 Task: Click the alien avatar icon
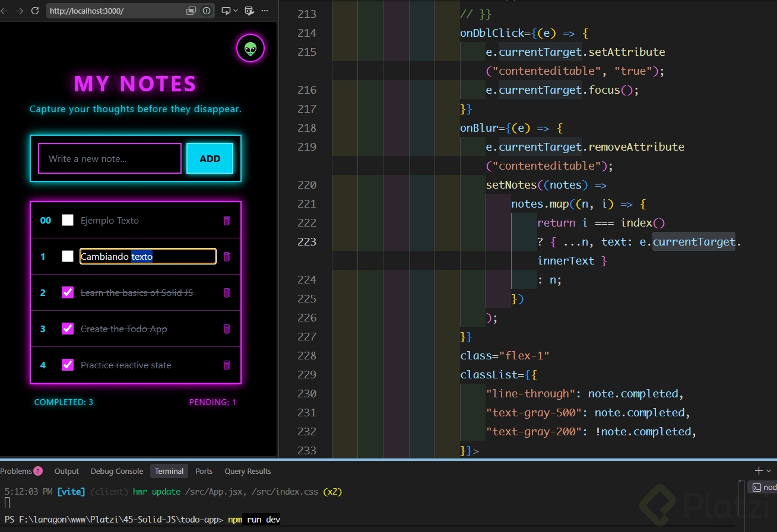pos(250,49)
